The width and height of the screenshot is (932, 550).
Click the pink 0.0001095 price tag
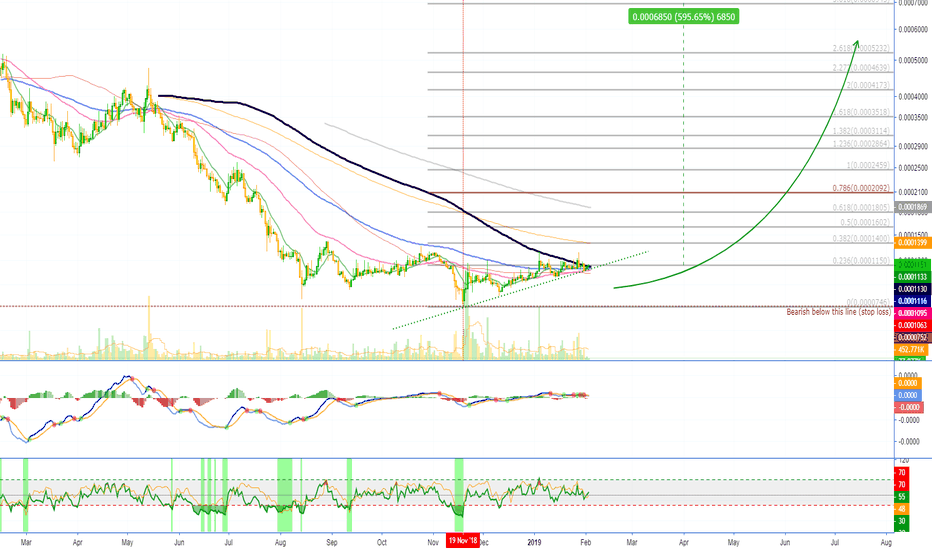coord(912,313)
